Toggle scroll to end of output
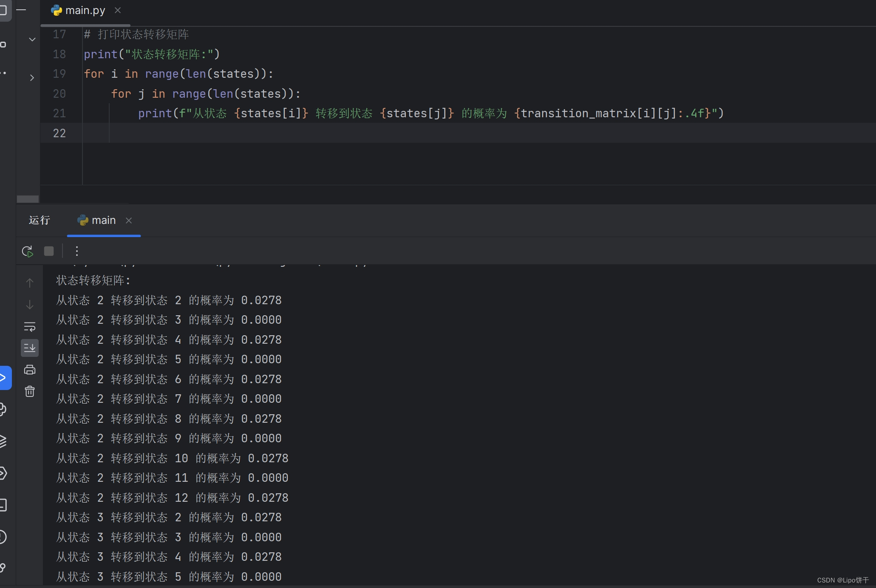876x588 pixels. point(30,348)
